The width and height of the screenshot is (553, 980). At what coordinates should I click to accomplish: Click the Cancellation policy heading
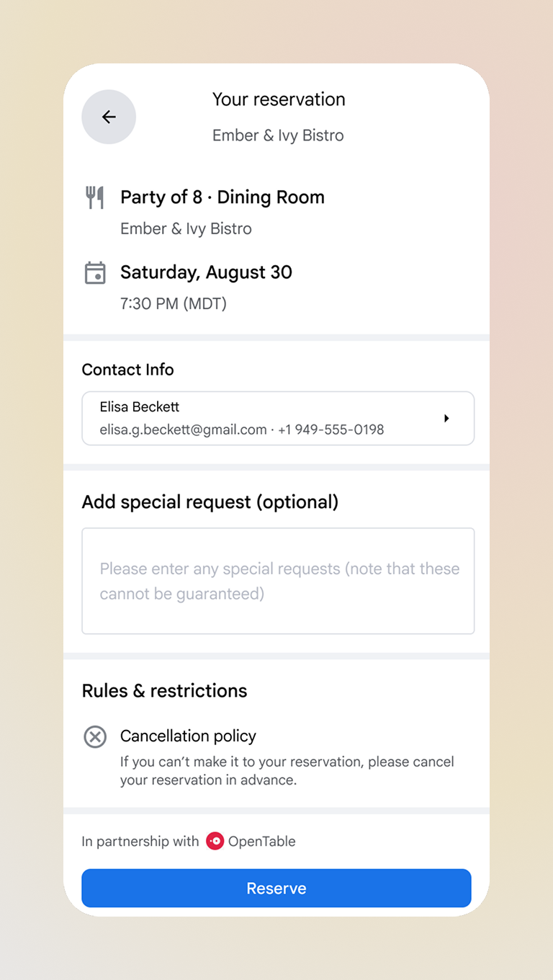[x=188, y=736]
